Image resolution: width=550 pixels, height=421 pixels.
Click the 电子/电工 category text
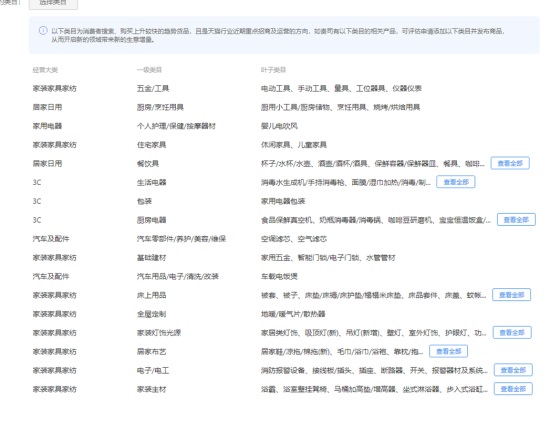[153, 370]
